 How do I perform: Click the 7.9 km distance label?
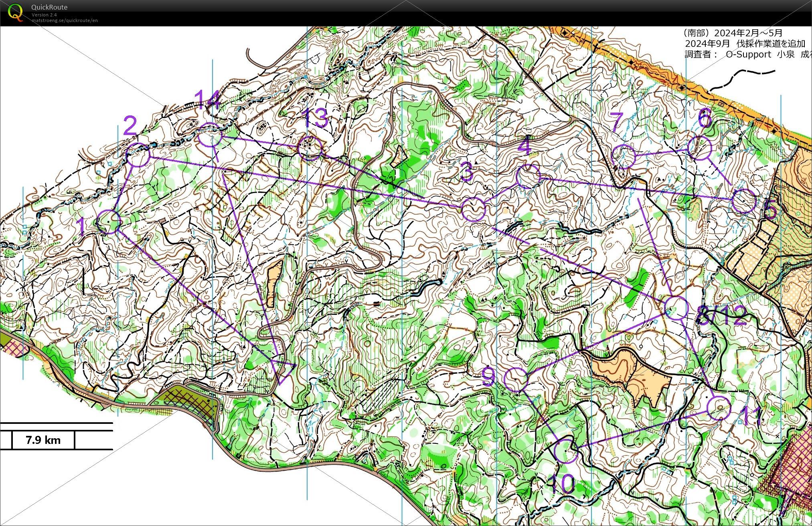[x=43, y=440]
